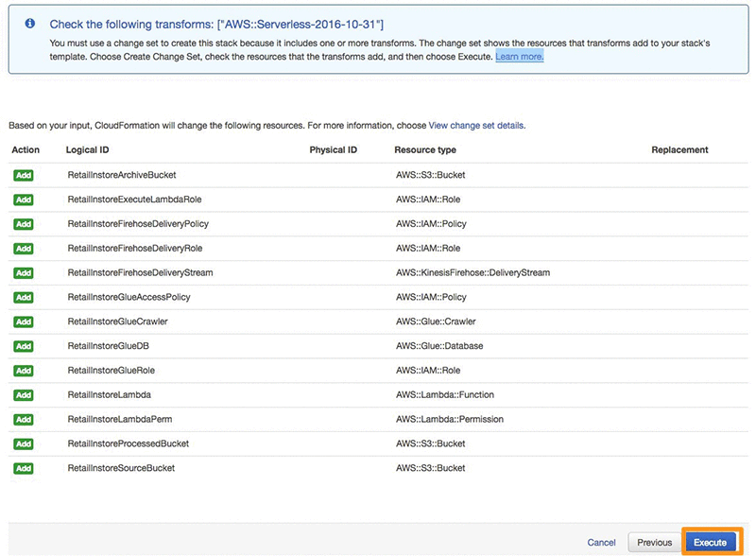Click the Resource type column header
The image size is (756, 556).
point(424,149)
